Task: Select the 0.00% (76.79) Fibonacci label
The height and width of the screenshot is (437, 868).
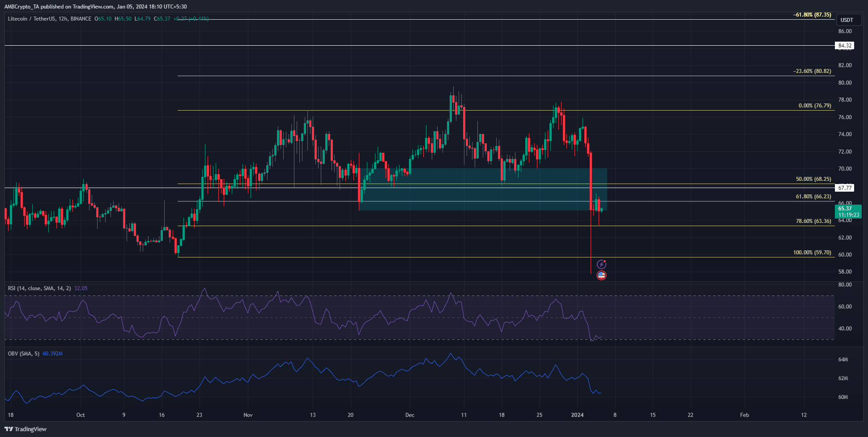Action: point(815,106)
